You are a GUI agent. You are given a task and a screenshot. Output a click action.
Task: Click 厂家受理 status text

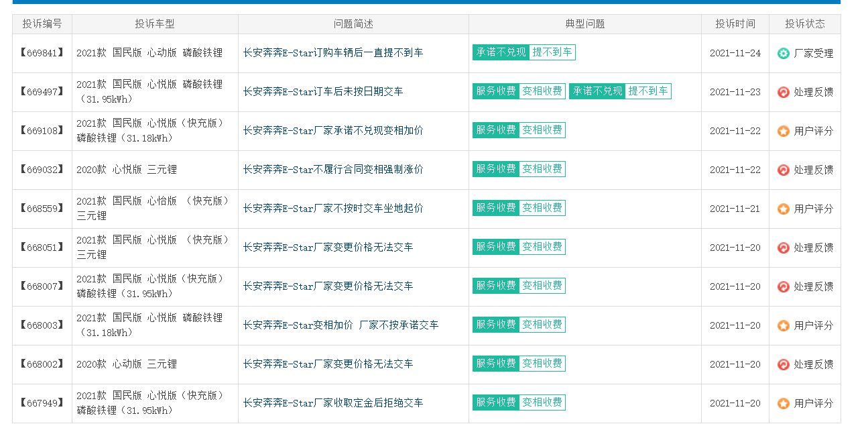click(814, 53)
